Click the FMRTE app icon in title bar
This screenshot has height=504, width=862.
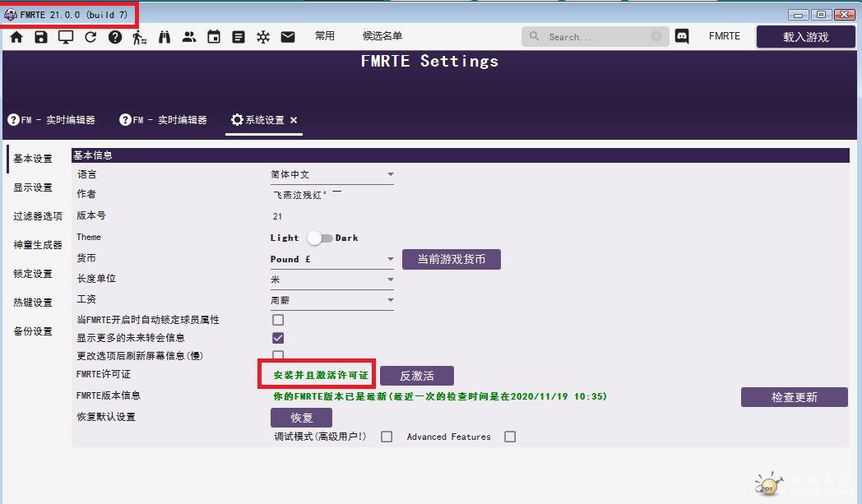point(11,15)
